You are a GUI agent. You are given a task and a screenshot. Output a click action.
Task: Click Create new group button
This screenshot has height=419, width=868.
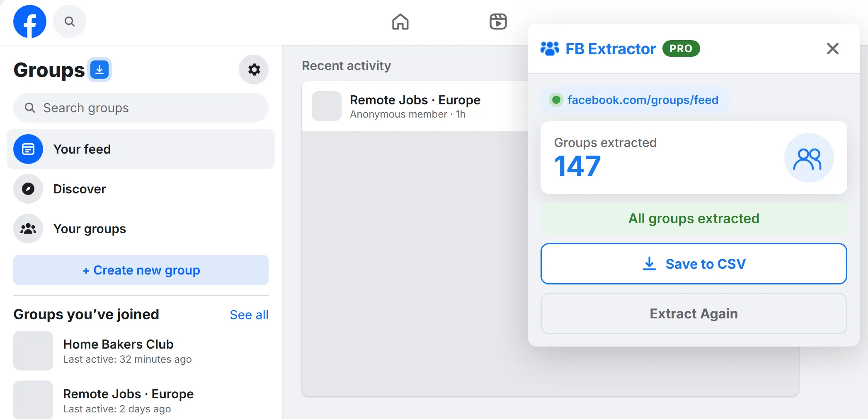pyautogui.click(x=141, y=270)
